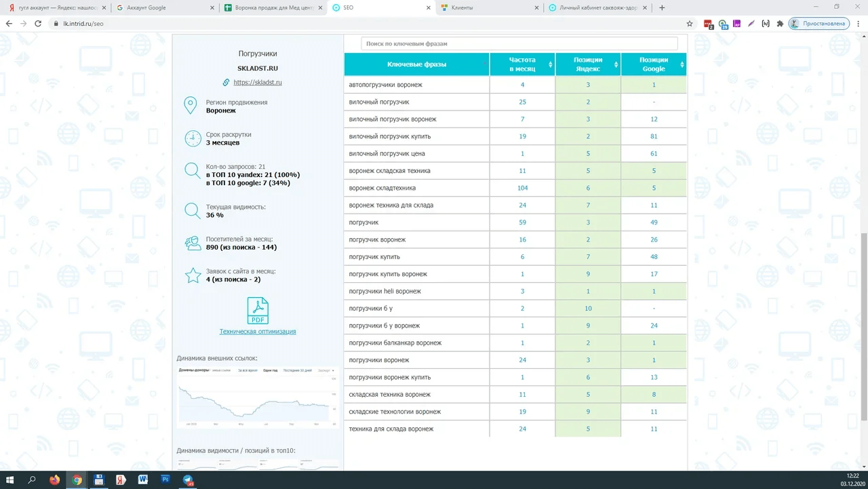
Task: Click the keyword 'техника для склада воронеж'
Action: tap(391, 429)
